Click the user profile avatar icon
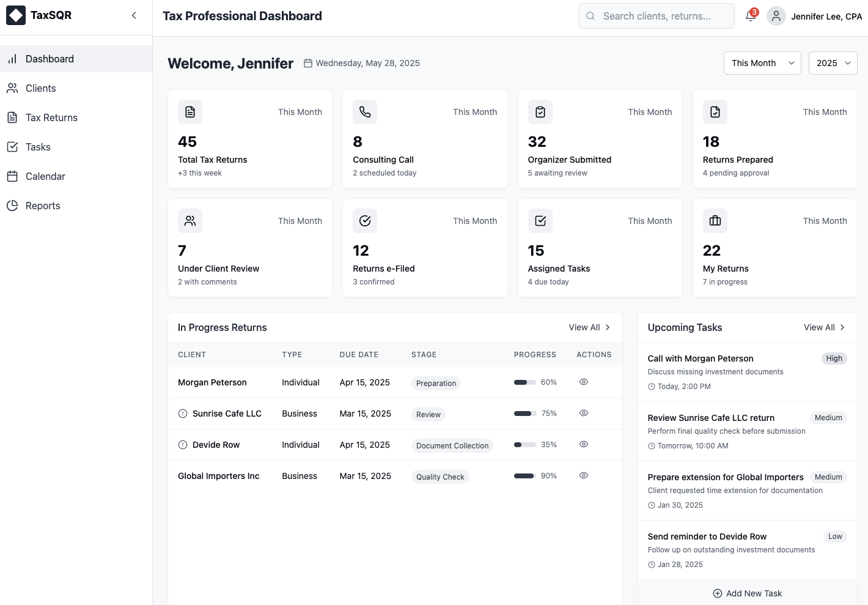 click(x=776, y=16)
